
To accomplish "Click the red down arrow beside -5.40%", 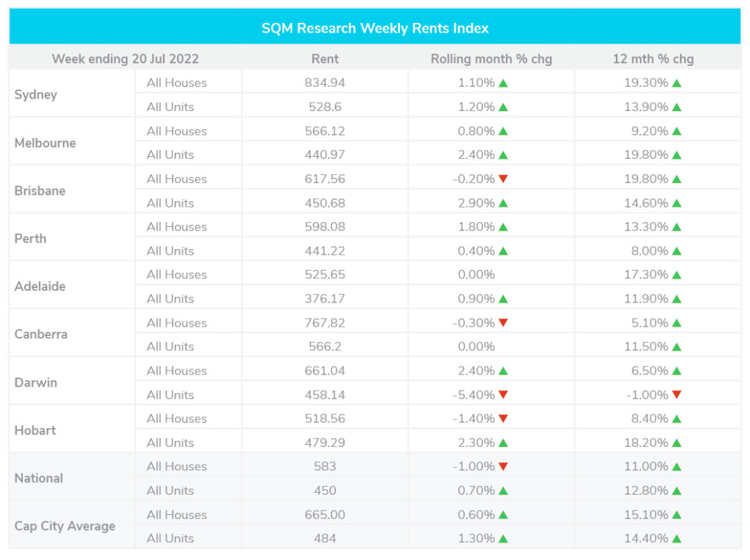I will pyautogui.click(x=503, y=395).
